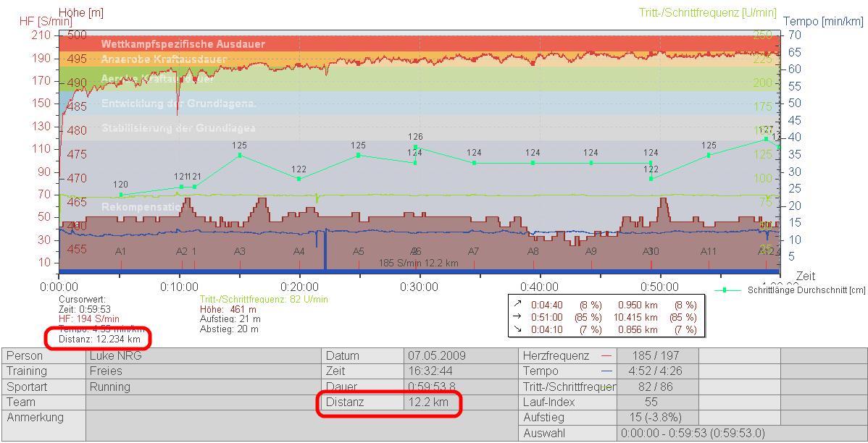Image resolution: width=868 pixels, height=443 pixels.
Task: Click the 126 stride length data point
Action: pos(415,148)
